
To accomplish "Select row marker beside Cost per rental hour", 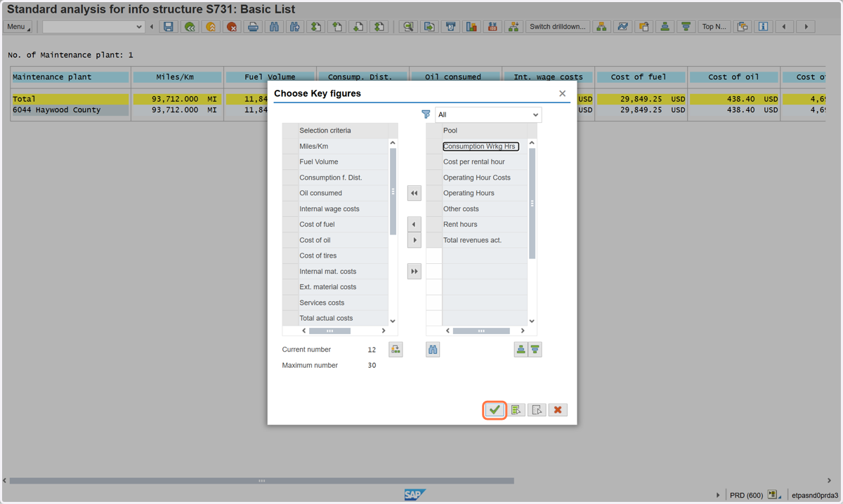I will [434, 162].
